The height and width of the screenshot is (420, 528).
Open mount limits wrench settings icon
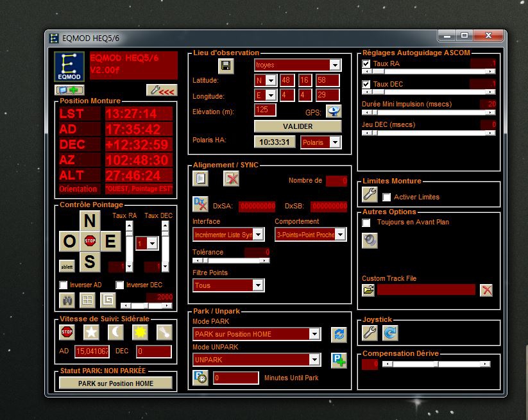(370, 195)
